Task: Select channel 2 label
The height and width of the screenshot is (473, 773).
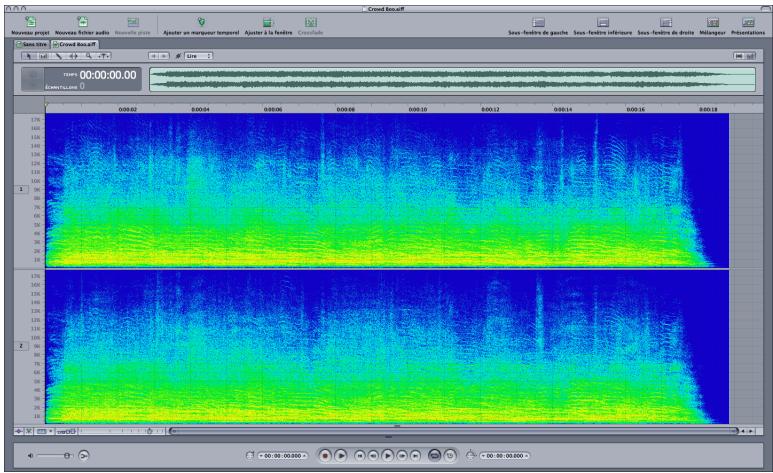Action: pyautogui.click(x=21, y=346)
